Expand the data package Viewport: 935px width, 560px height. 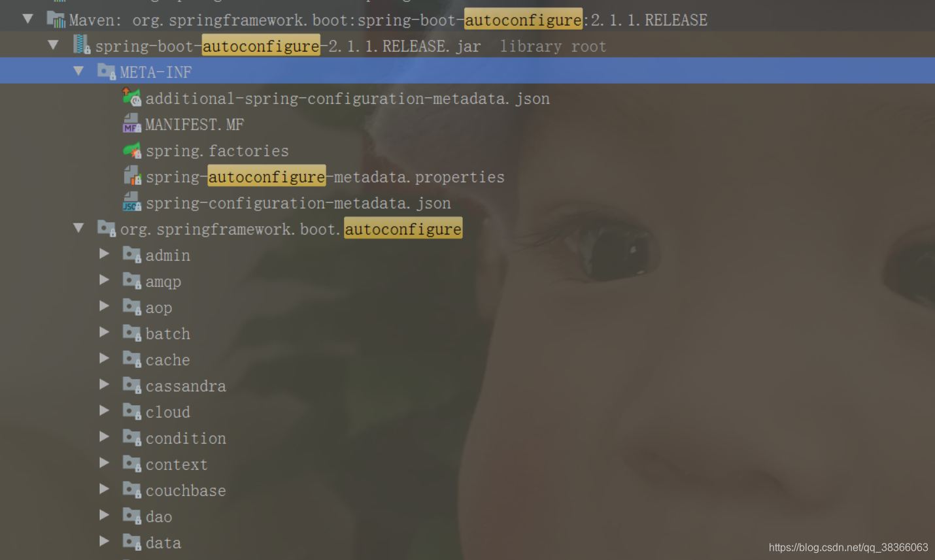click(104, 541)
